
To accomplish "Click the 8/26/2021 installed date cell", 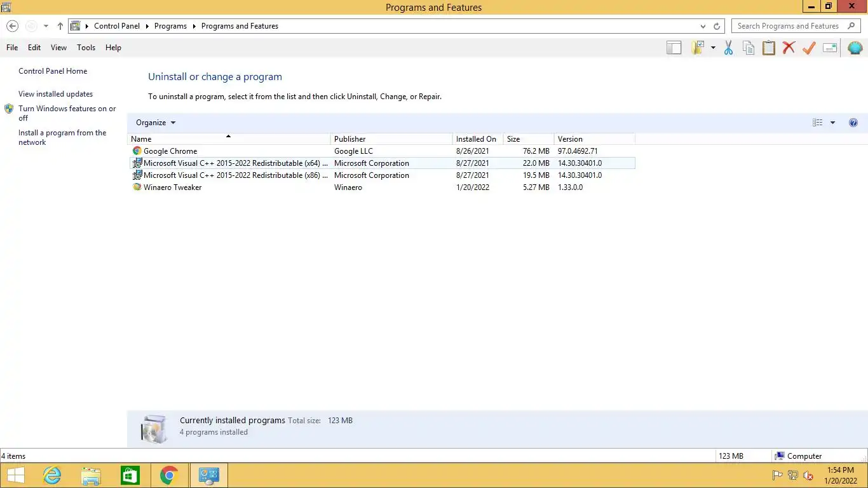I will (x=473, y=151).
